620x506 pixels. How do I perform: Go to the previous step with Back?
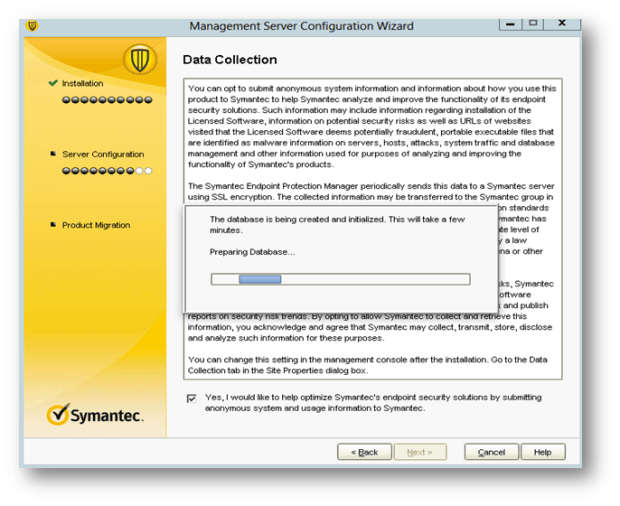click(364, 452)
